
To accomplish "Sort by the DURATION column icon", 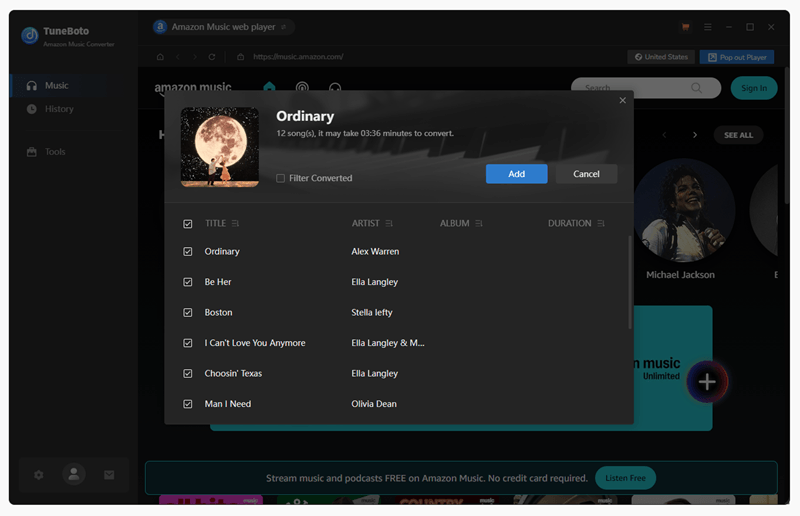I will [x=601, y=224].
